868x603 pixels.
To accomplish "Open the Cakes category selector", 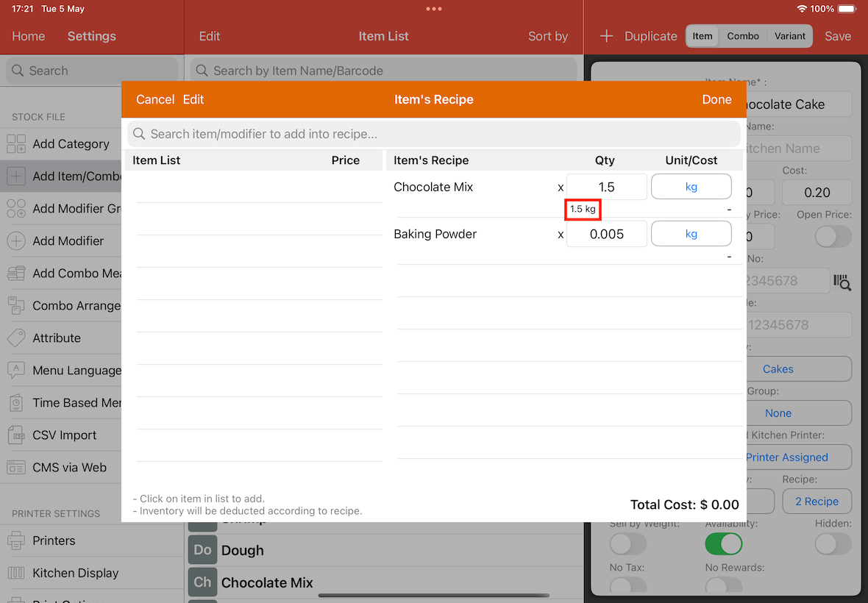I will 799,369.
